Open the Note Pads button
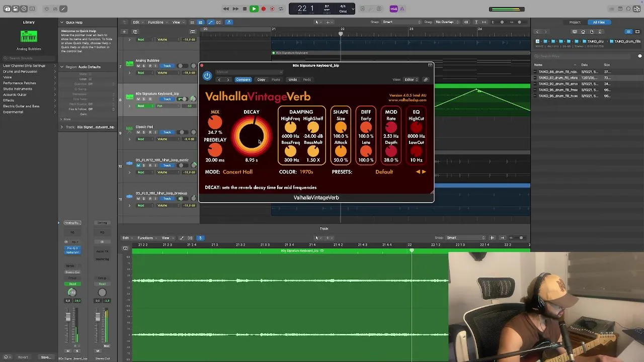 [x=620, y=9]
